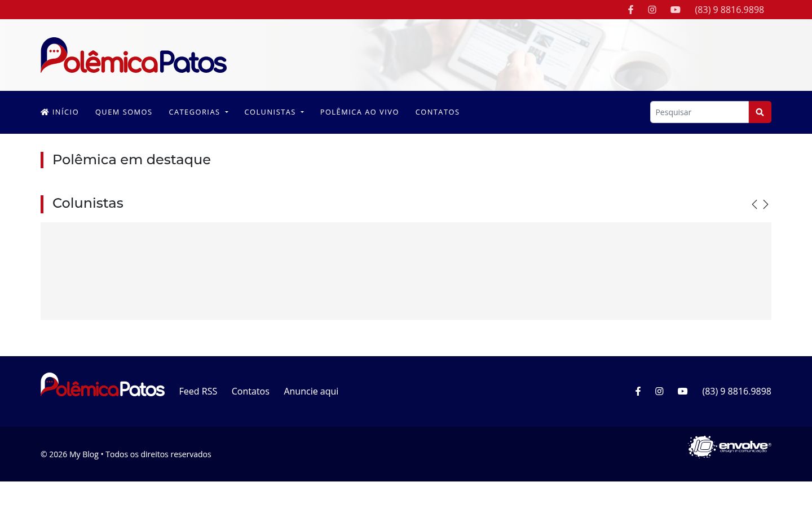The image size is (812, 508).
Task: Expand the Categorias dropdown menu
Action: tap(198, 112)
